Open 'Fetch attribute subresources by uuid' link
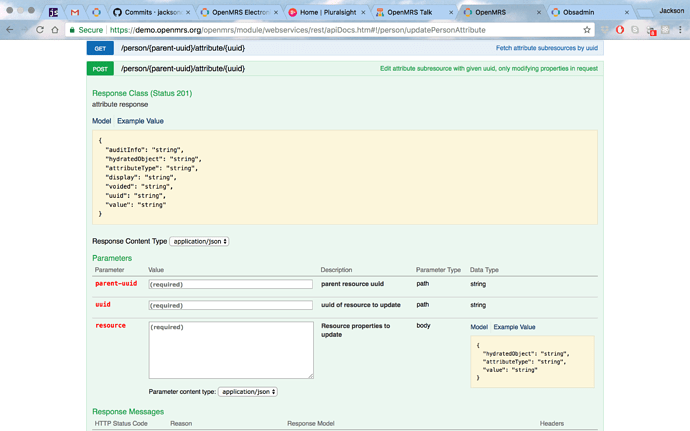The image size is (690, 431). 547,48
